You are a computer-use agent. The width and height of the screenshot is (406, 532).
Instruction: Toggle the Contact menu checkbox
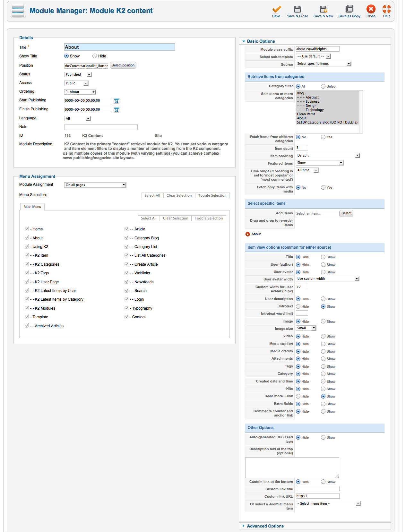(x=126, y=317)
